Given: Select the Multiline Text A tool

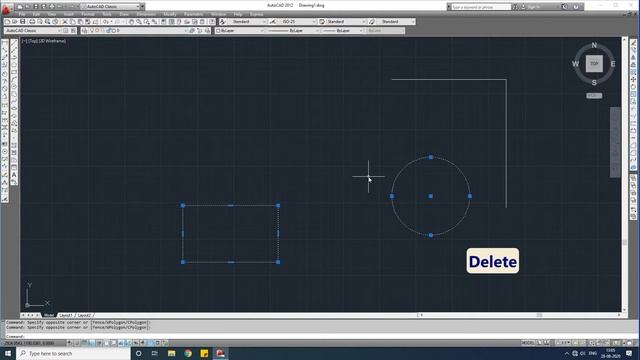Looking at the screenshot, I should click(x=14, y=175).
